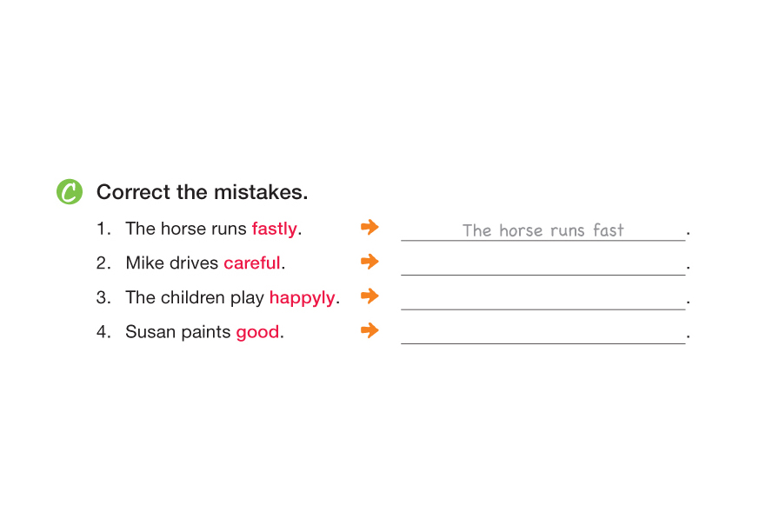This screenshot has width=759, height=532.
Task: Select the red word 'careful'
Action: (251, 263)
